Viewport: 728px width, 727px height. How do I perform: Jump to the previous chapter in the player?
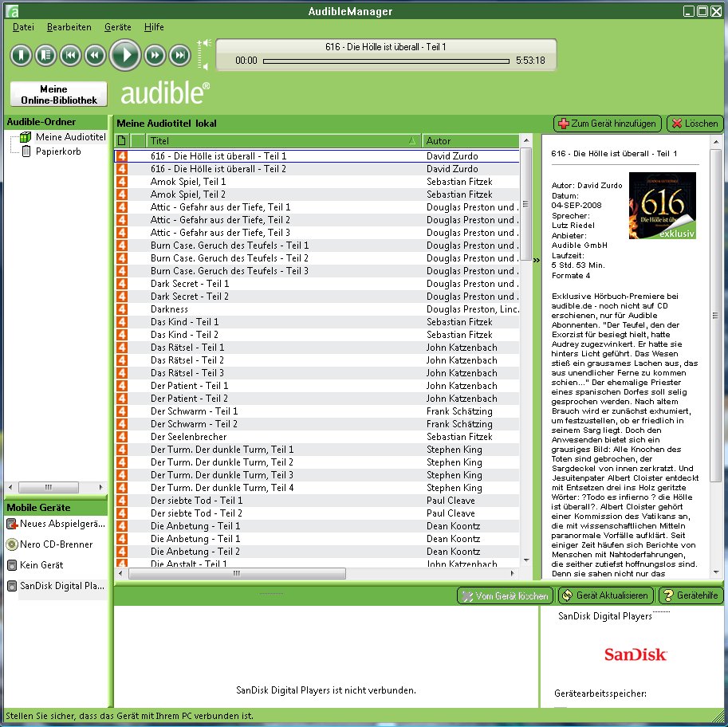70,56
